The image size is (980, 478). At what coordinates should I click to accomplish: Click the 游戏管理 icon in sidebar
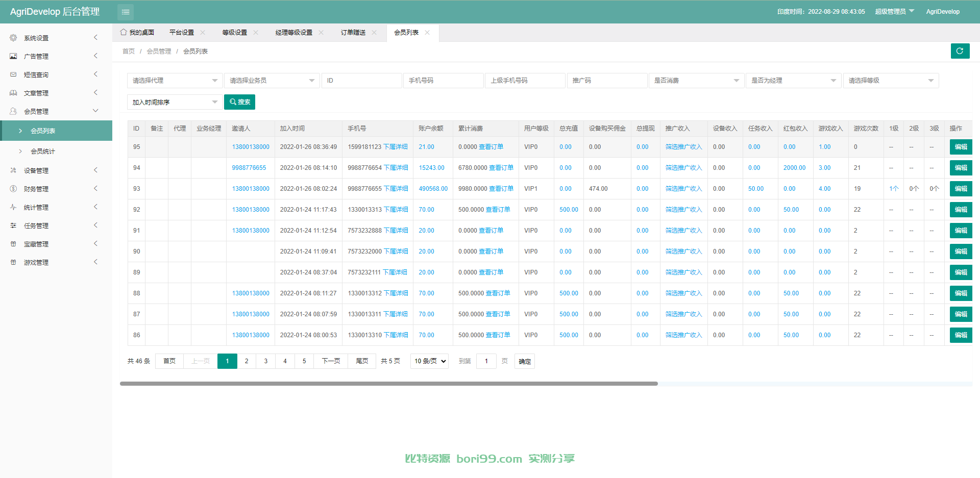click(13, 262)
